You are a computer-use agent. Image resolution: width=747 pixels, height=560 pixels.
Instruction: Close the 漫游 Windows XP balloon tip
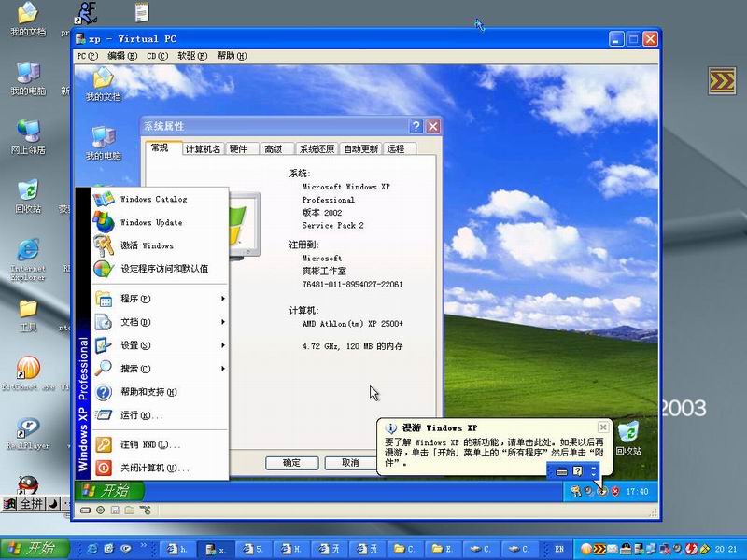[602, 427]
